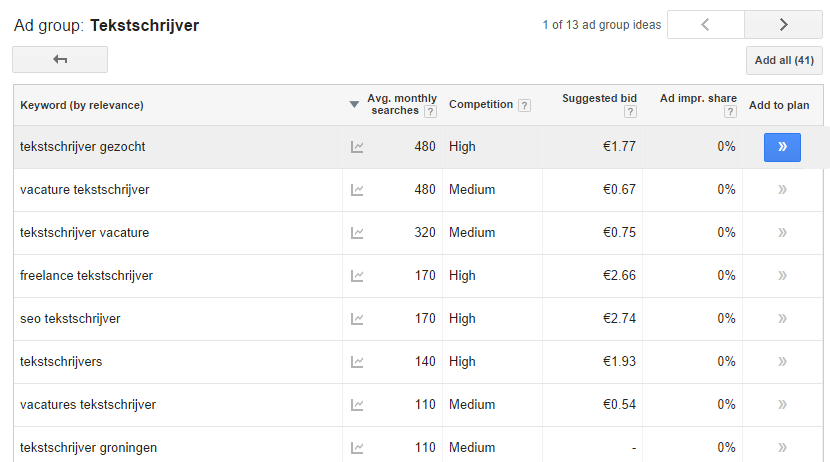The width and height of the screenshot is (830, 462).
Task: Go to next ad group idea
Action: [x=783, y=25]
